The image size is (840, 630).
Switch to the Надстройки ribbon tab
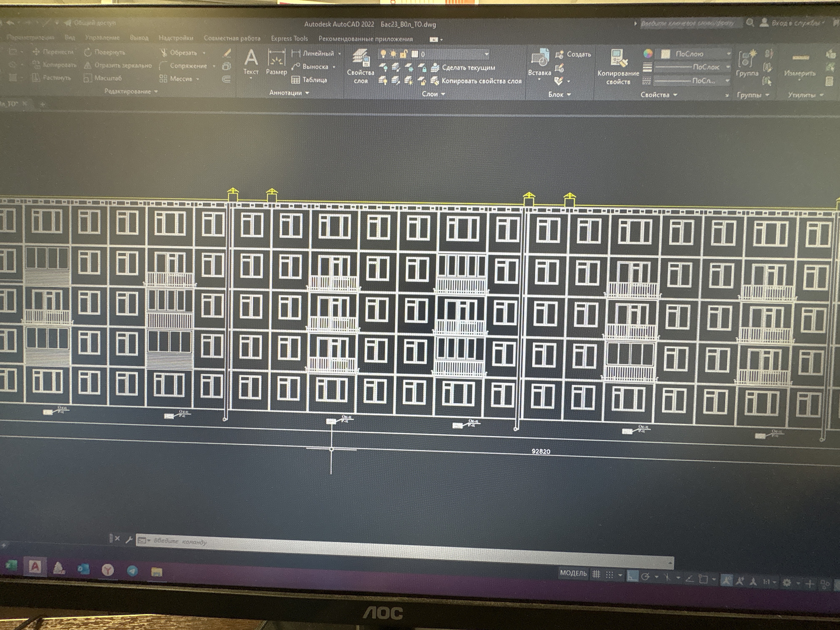coord(176,38)
